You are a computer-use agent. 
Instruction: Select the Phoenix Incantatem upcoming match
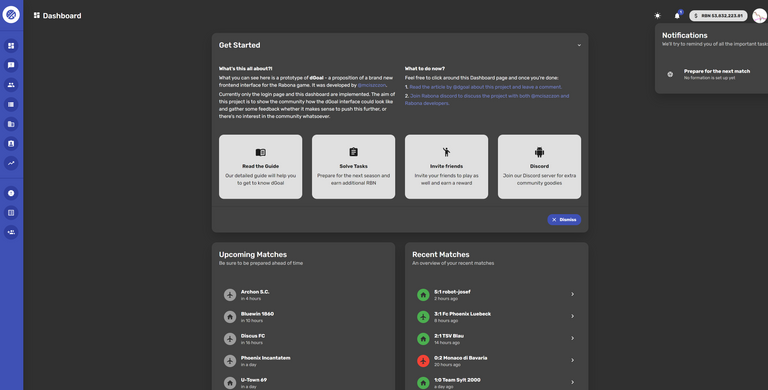coord(303,361)
